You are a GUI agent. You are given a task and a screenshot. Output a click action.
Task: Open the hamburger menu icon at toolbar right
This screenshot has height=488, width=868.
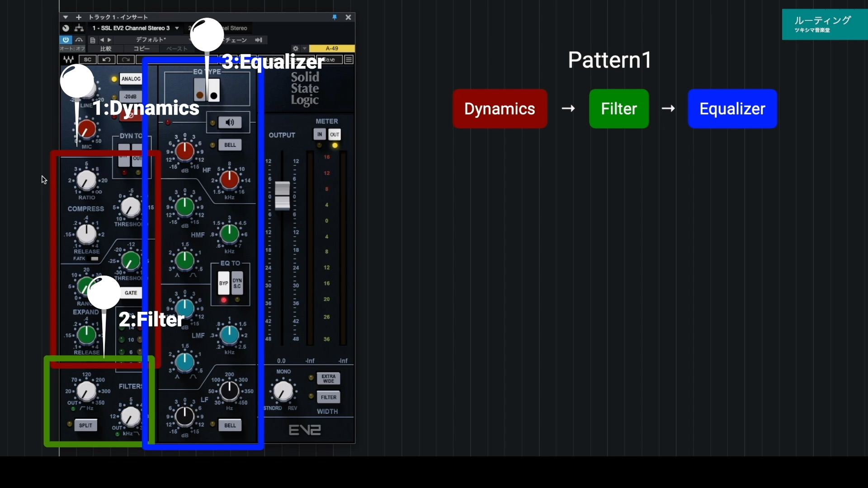[x=349, y=60]
